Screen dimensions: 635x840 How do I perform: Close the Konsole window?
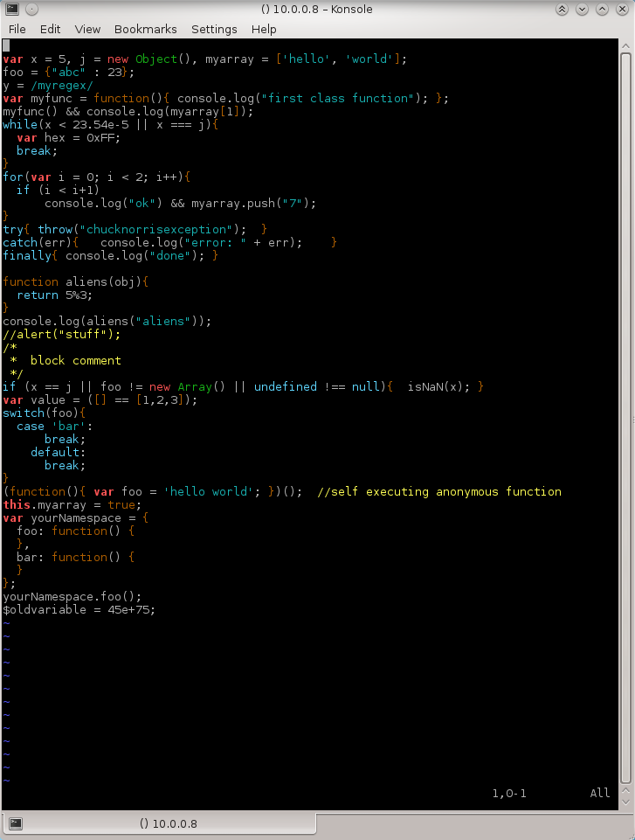pyautogui.click(x=622, y=9)
